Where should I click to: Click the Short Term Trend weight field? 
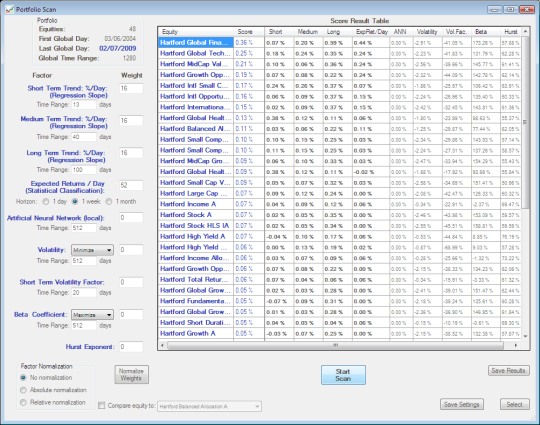pos(131,89)
